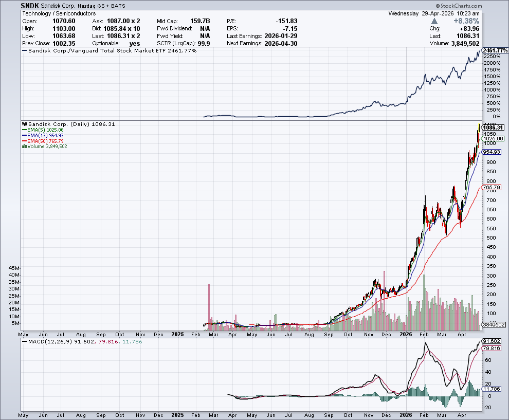The image size is (509, 420).
Task: Click the candlestick icon beside Sandisk Corp. (Daily)
Action: (x=24, y=124)
